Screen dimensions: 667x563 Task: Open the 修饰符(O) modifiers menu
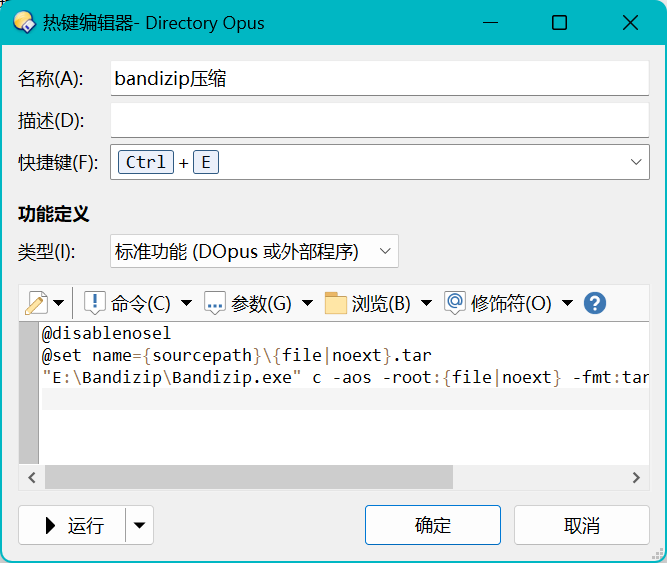click(x=498, y=303)
